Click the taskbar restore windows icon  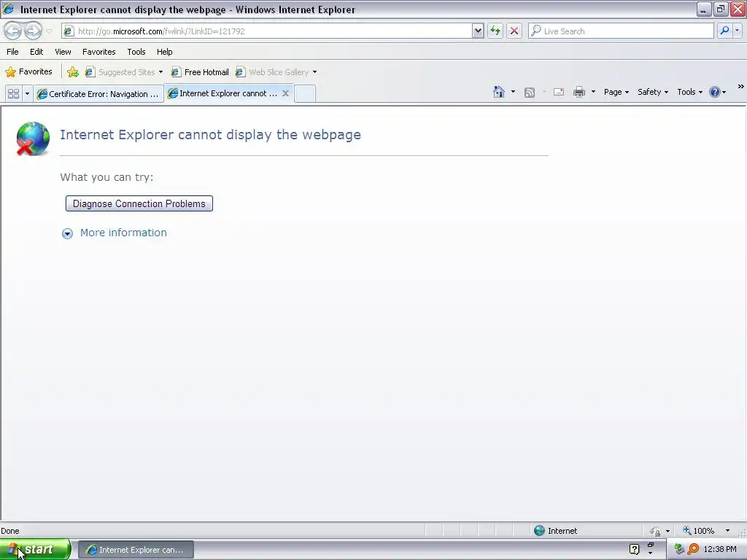tap(650, 545)
